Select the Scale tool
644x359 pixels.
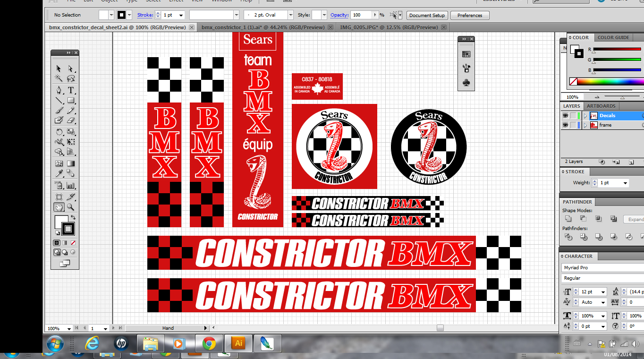coord(71,132)
